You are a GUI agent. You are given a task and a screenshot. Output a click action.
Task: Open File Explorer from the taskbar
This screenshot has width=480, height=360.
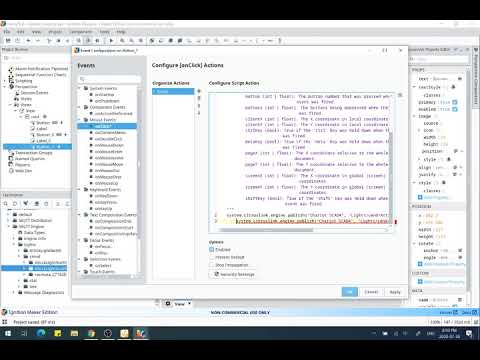click(x=74, y=333)
